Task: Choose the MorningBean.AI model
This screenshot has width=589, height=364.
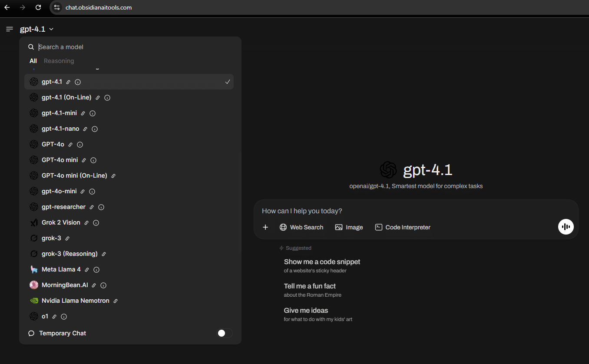Action: pos(129,285)
